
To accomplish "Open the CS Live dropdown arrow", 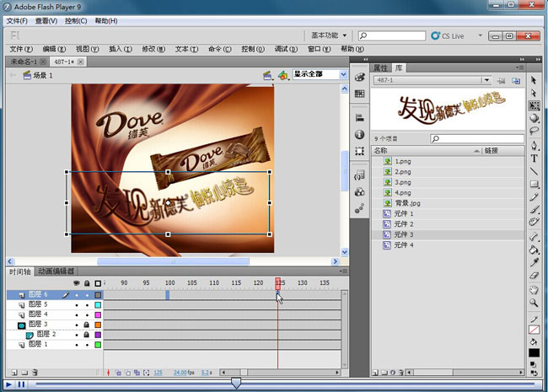I will (x=481, y=35).
